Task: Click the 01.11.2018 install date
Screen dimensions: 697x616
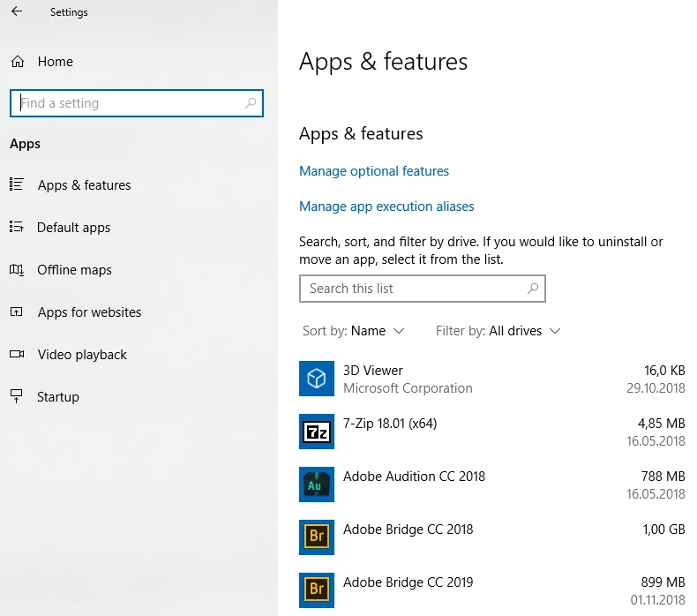Action: coord(657,600)
